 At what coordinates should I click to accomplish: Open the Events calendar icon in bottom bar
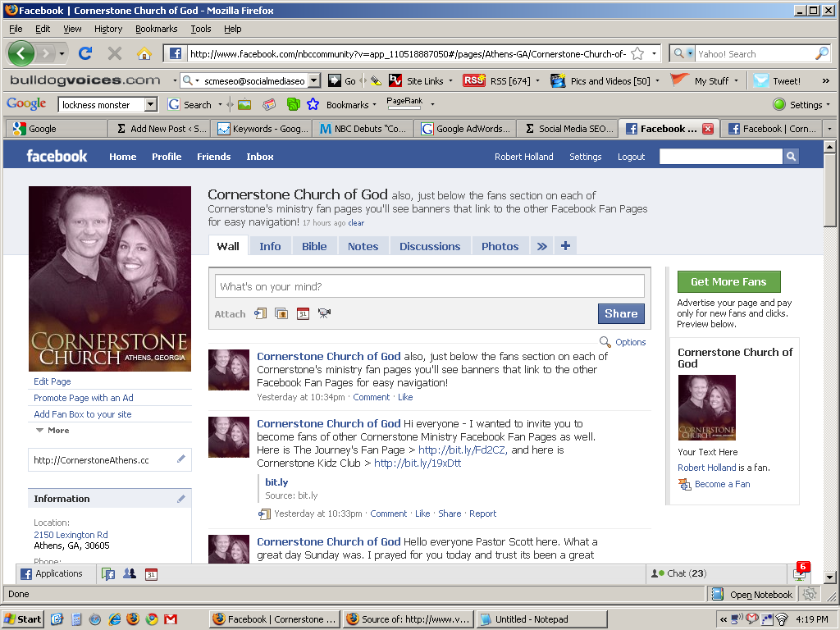tap(151, 574)
